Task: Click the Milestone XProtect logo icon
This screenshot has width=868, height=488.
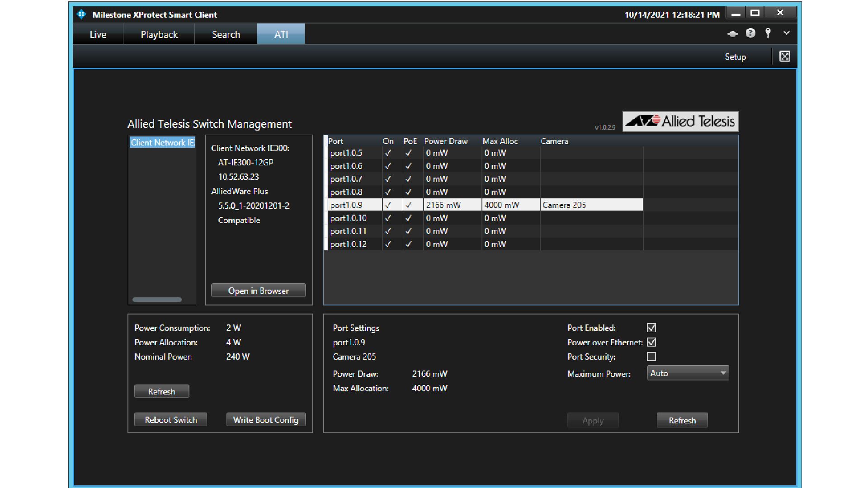Action: (x=81, y=14)
